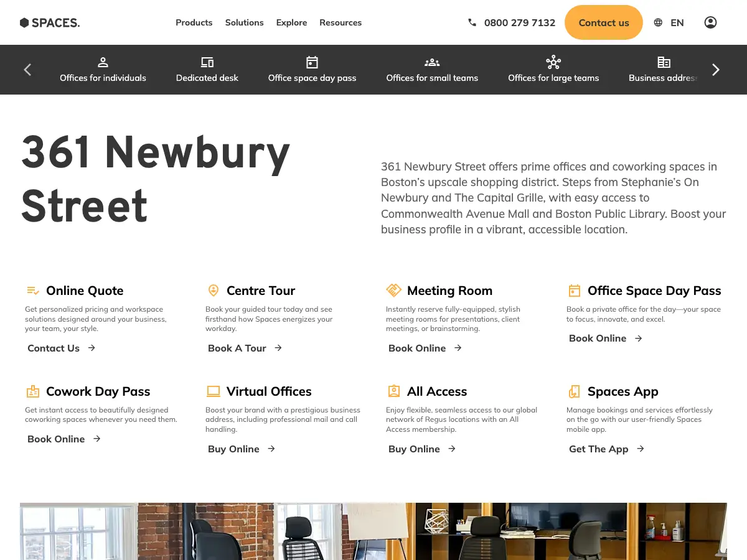Open the EN language selector
Image resolution: width=747 pixels, height=560 pixels.
pos(677,23)
